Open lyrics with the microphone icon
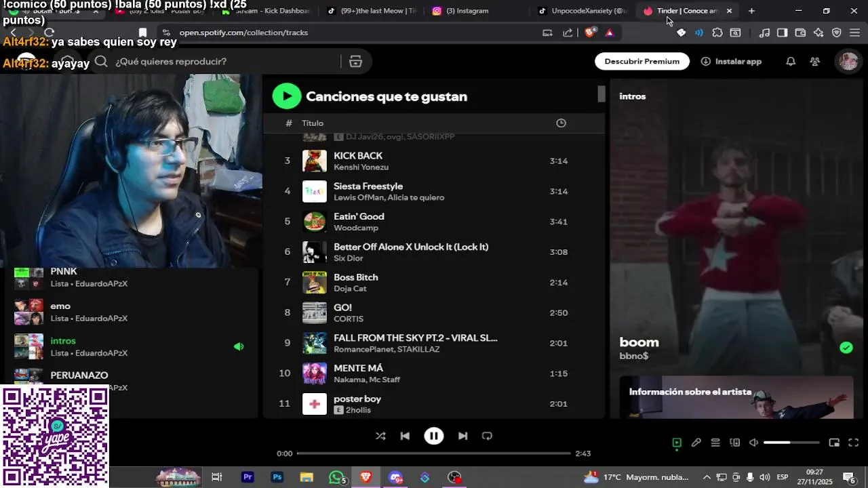868x488 pixels. (x=696, y=443)
